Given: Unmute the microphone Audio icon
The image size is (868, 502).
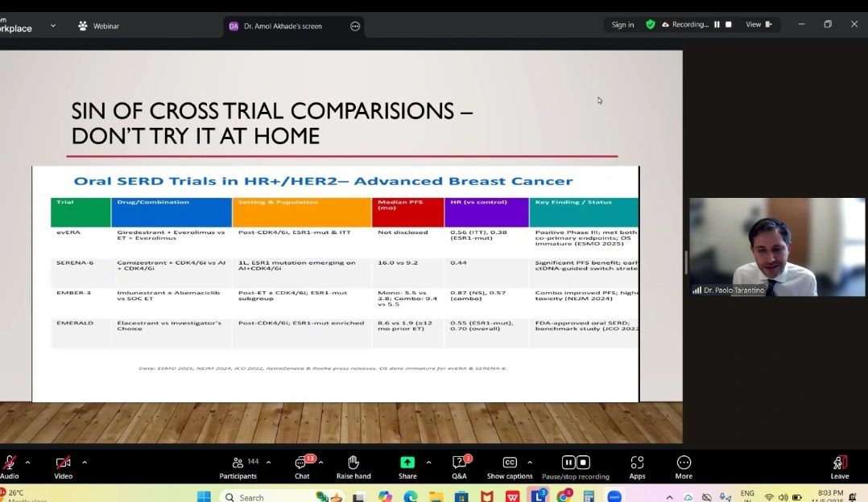Looking at the screenshot, I should point(10,463).
